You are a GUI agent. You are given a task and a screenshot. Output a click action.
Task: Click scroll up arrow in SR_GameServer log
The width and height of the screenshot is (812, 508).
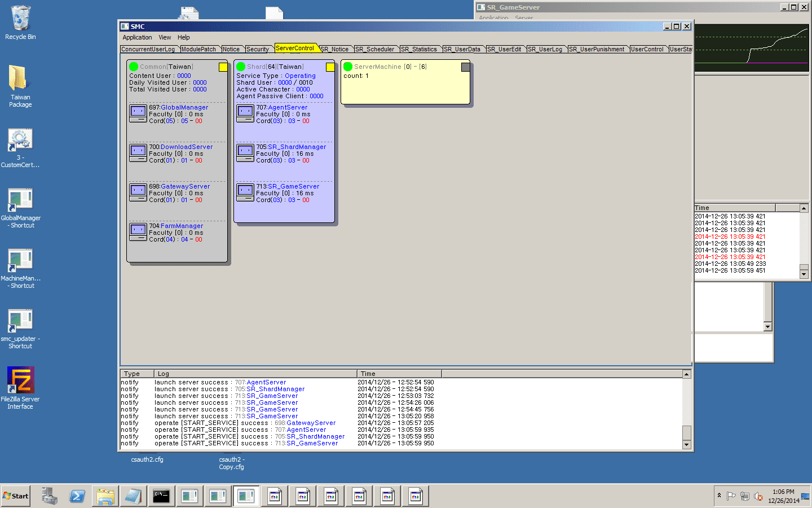[x=804, y=208]
